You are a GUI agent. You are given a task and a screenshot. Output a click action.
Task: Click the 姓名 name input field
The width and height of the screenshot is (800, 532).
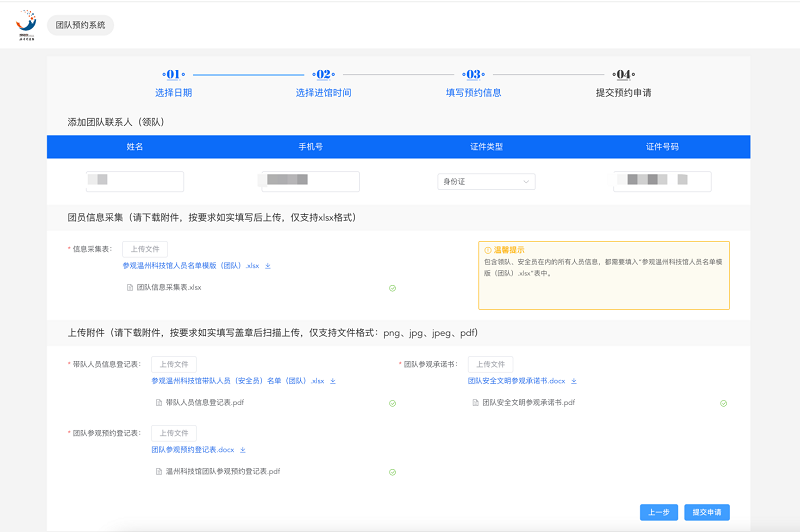click(x=135, y=182)
